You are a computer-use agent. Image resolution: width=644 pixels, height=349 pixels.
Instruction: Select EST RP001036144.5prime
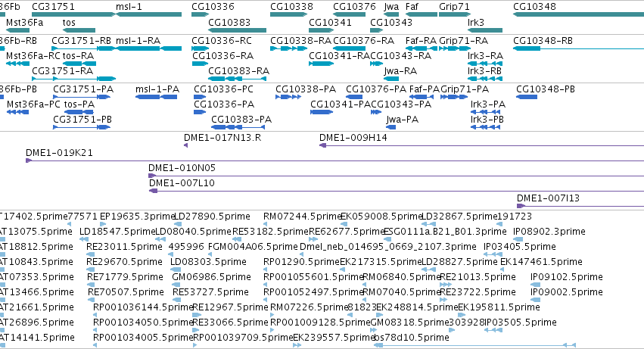[x=143, y=308]
